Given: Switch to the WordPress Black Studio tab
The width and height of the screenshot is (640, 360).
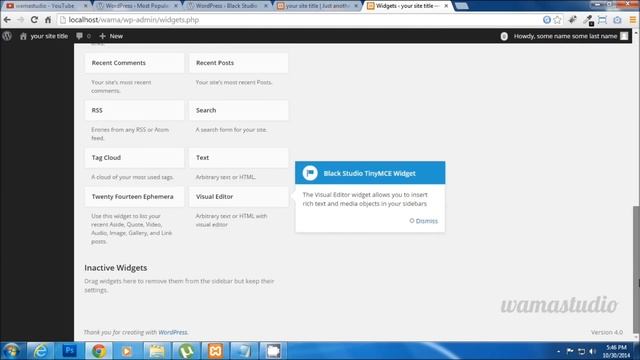Looking at the screenshot, I should pyautogui.click(x=227, y=6).
